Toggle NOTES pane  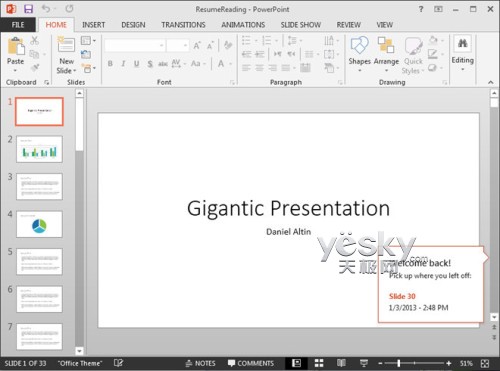pyautogui.click(x=200, y=363)
